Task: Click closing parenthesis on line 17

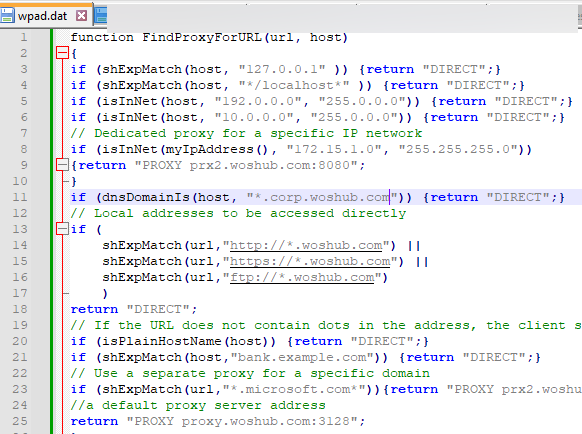Action: tap(105, 293)
